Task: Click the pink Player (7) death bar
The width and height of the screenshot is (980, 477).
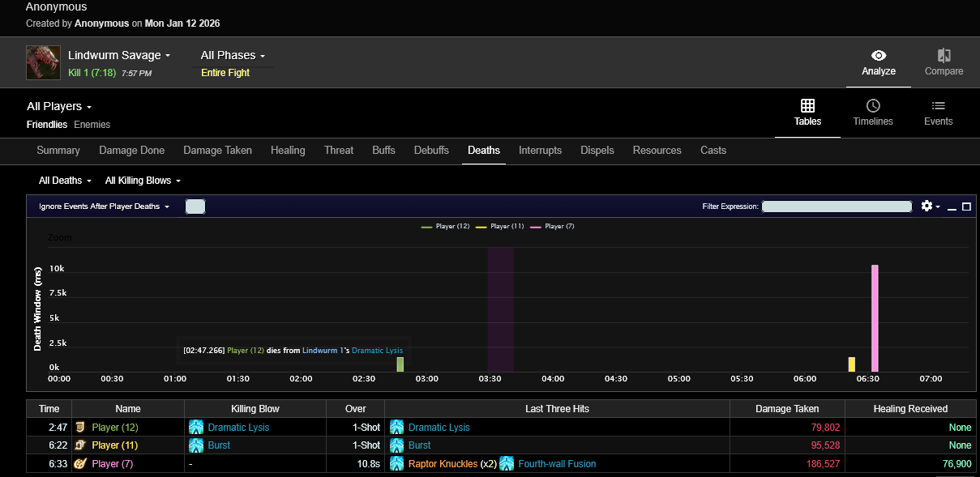Action: [875, 318]
